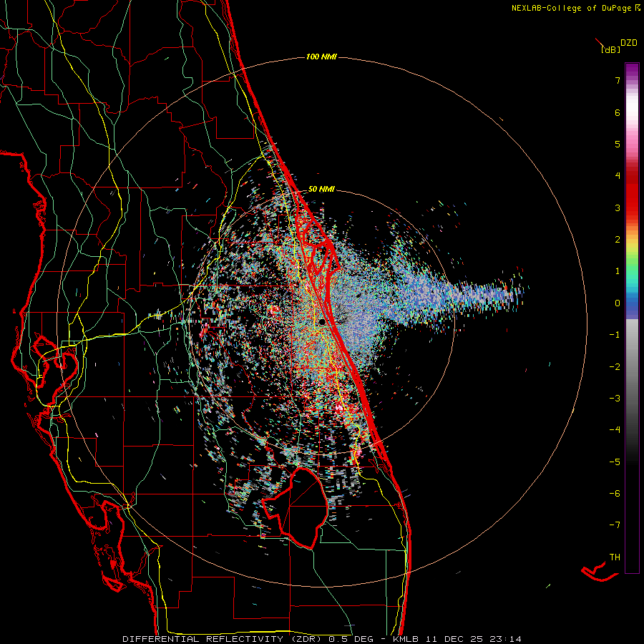Click the color scale value 0

tap(618, 303)
